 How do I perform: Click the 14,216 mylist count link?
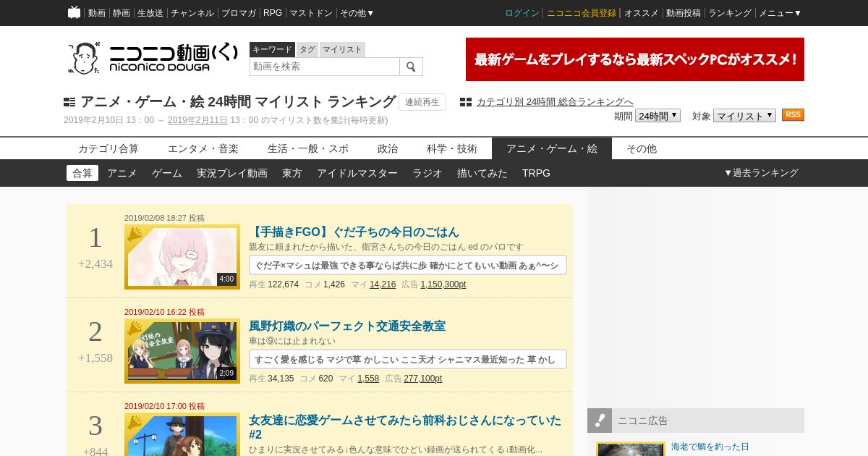click(383, 284)
